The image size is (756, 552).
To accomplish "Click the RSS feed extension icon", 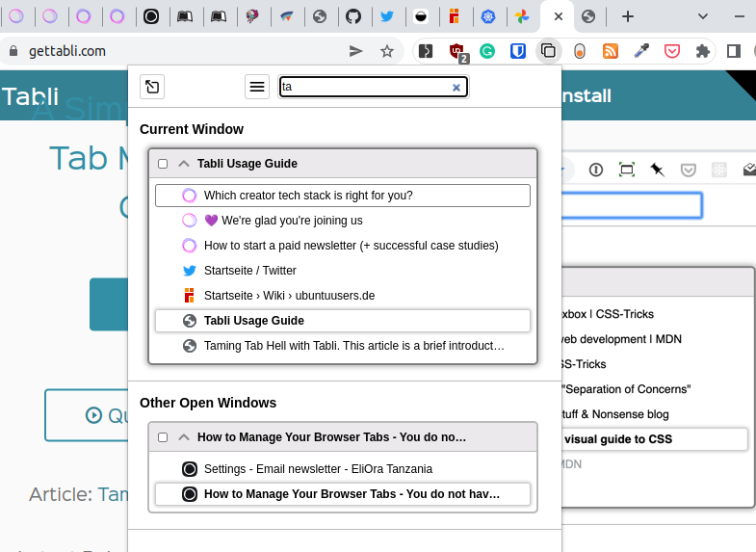I will tap(610, 51).
